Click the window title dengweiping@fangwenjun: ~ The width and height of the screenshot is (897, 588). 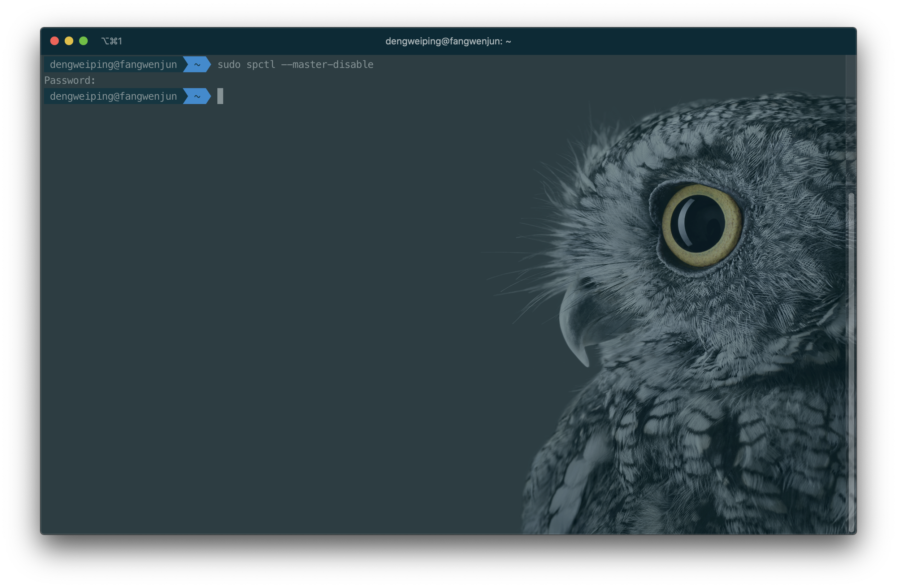pos(448,41)
